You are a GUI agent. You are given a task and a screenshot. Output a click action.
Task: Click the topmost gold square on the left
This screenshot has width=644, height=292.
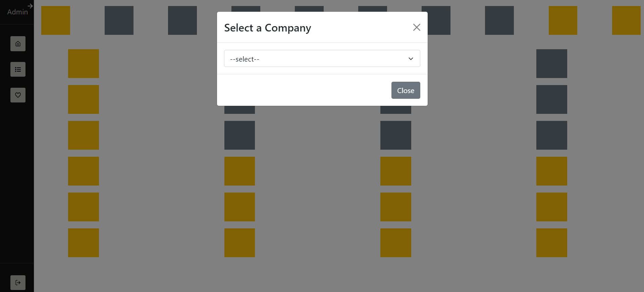coord(55,20)
